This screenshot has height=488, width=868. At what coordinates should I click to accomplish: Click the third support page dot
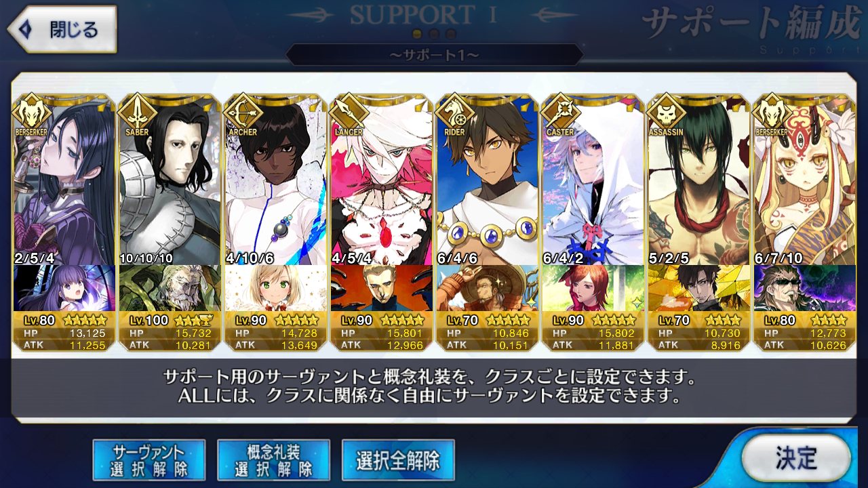tap(451, 34)
